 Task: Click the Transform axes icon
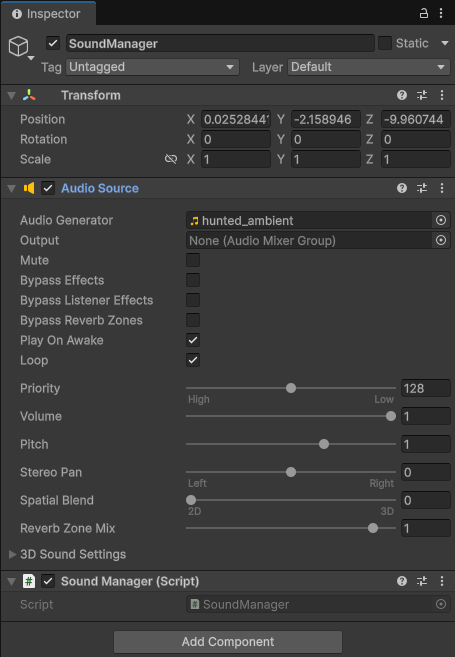(29, 95)
